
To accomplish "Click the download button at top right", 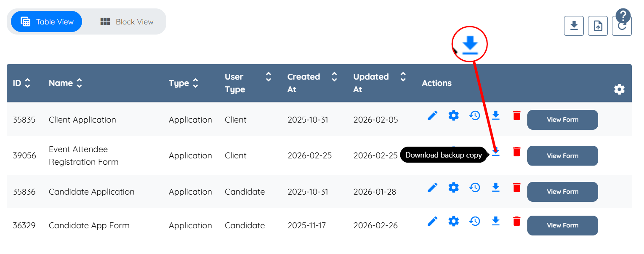I will tap(574, 26).
